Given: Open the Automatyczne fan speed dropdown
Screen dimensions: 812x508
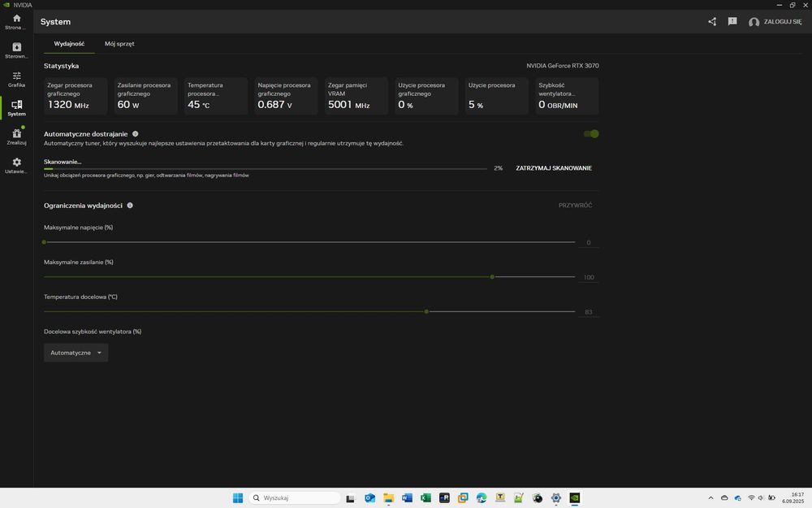Looking at the screenshot, I should tap(76, 353).
